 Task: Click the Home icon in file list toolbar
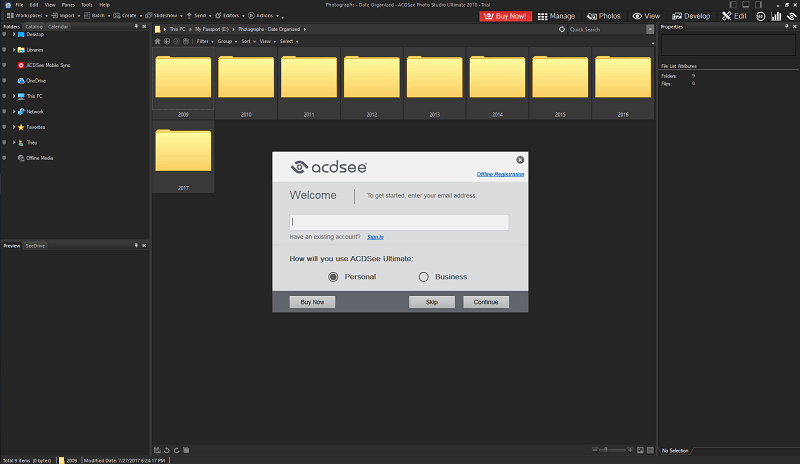158,41
